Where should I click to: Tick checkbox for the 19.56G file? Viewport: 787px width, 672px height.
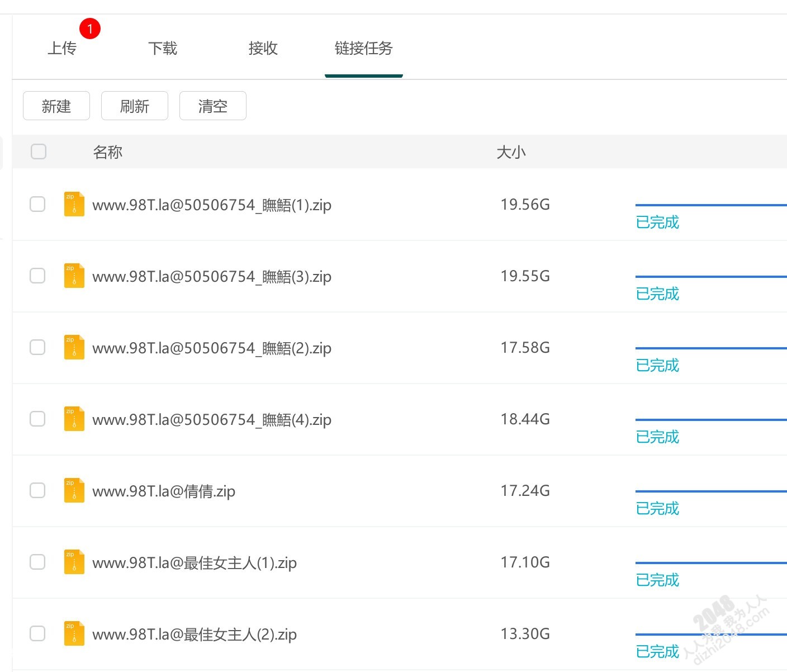[37, 204]
